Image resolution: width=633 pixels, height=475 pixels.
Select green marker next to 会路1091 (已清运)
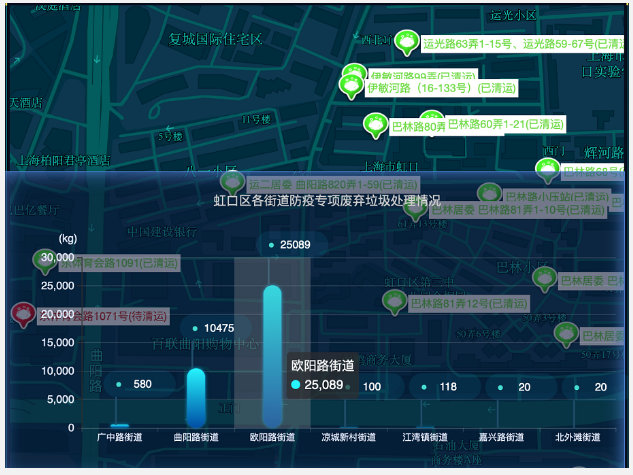45,262
